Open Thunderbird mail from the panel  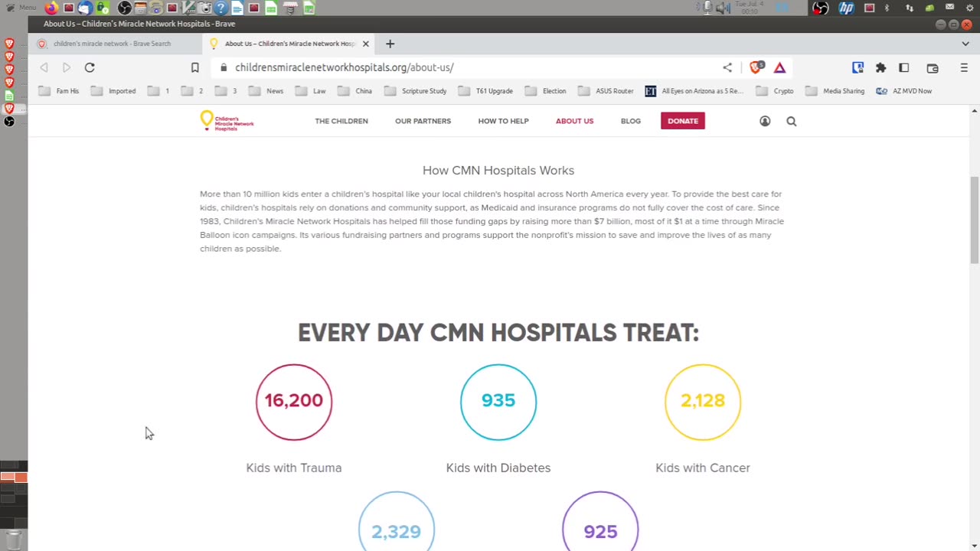click(x=85, y=8)
